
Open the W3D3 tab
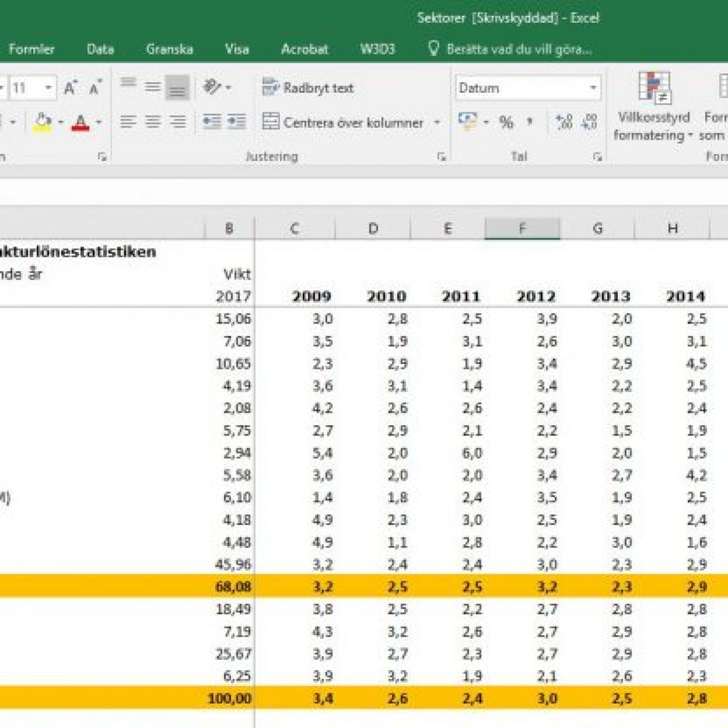pyautogui.click(x=377, y=49)
